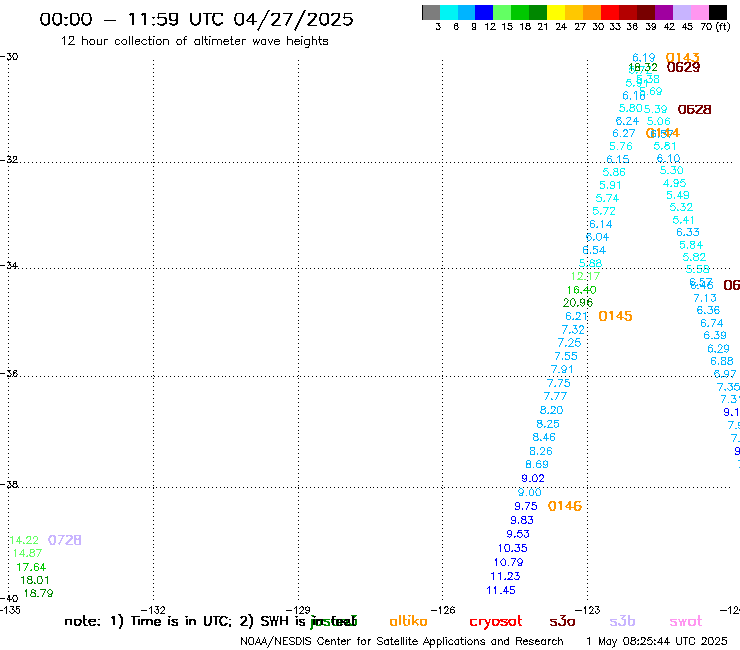Click the 4.95 wave height value
The width and height of the screenshot is (740, 650).
pyautogui.click(x=674, y=183)
